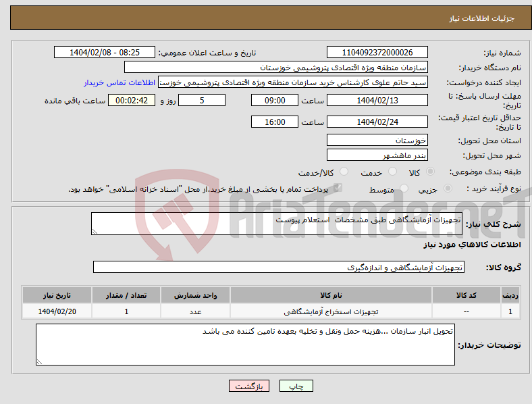Click the resize handle of buyer notes textarea
The image size is (532, 404).
point(39,362)
